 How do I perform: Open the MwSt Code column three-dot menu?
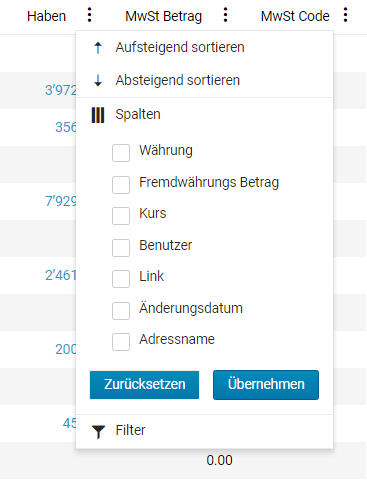pyautogui.click(x=346, y=15)
